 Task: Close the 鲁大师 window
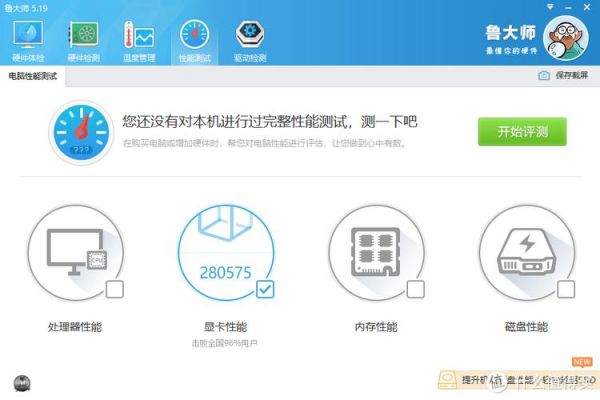coord(587,7)
